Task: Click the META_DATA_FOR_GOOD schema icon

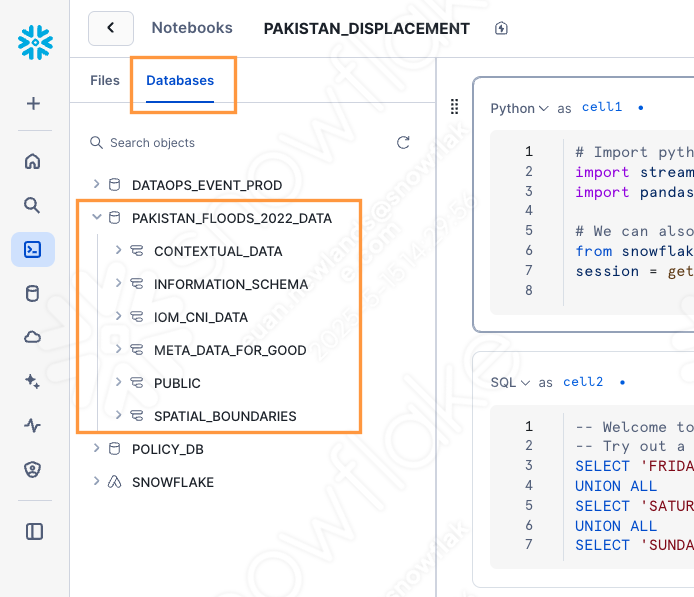Action: coord(137,350)
